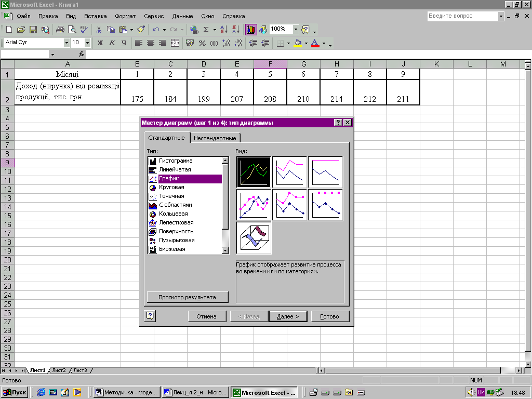Click chart type list scroll-down arrow
This screenshot has height=399, width=532.
click(x=225, y=250)
